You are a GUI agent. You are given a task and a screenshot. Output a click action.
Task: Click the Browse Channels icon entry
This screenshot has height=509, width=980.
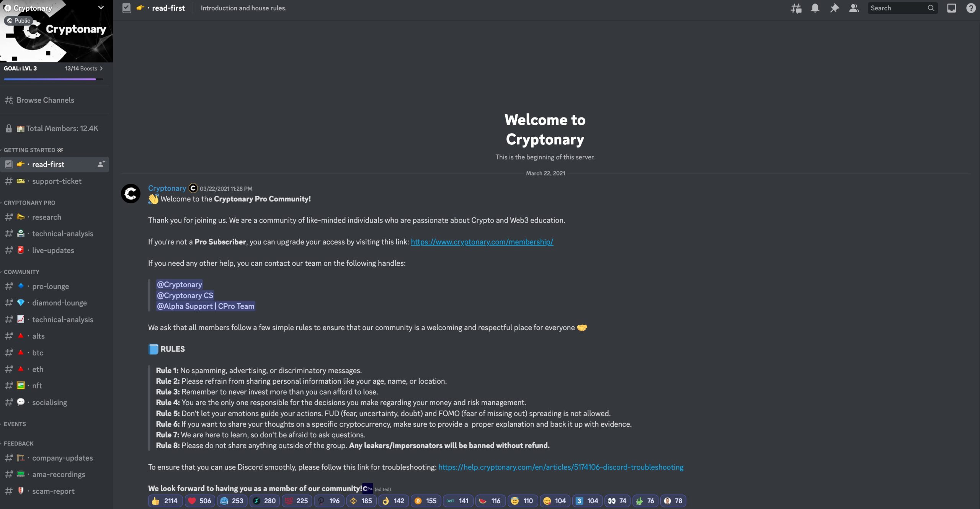pos(9,100)
